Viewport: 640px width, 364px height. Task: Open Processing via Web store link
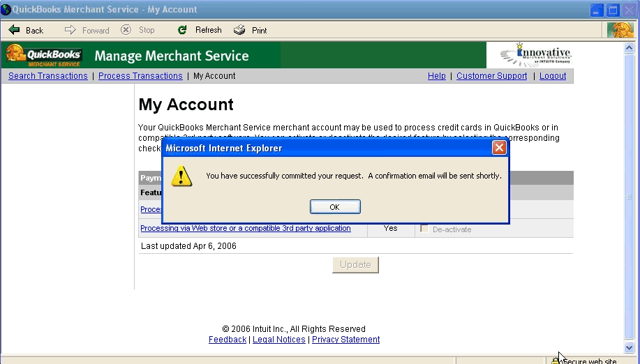[x=245, y=228]
